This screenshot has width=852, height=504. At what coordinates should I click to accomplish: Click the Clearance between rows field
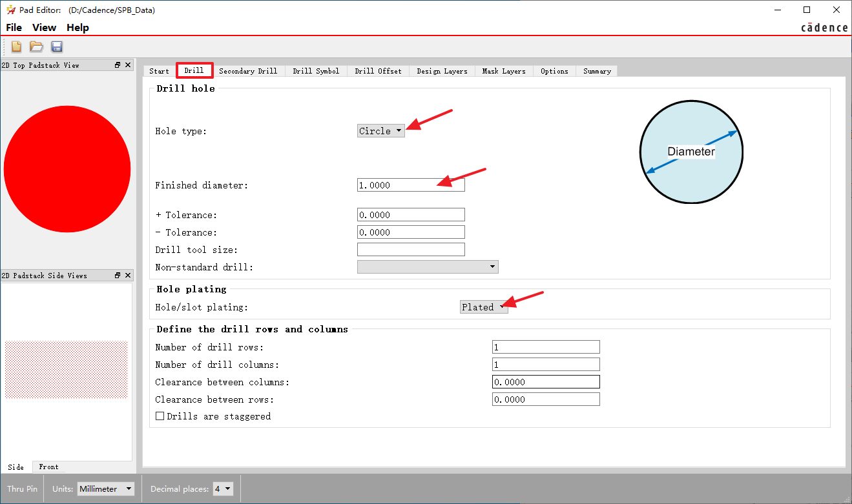pos(546,399)
